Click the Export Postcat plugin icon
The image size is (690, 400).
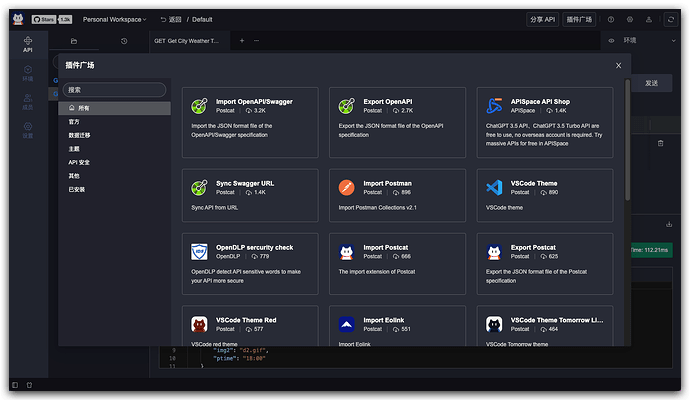pos(493,251)
